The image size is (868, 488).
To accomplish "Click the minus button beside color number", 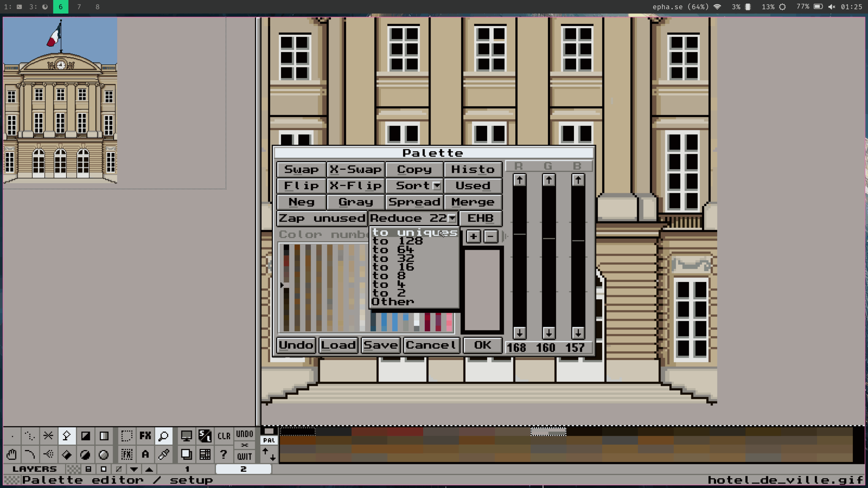I will (x=491, y=236).
